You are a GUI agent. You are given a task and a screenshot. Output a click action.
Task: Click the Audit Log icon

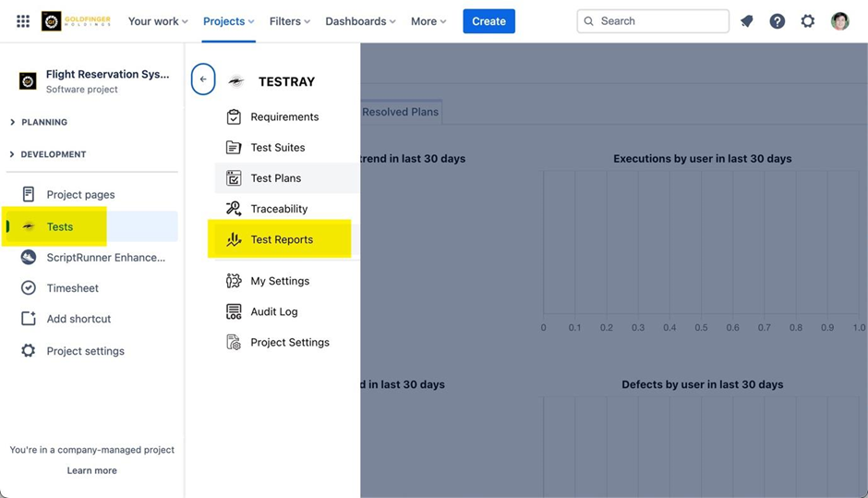pos(234,312)
